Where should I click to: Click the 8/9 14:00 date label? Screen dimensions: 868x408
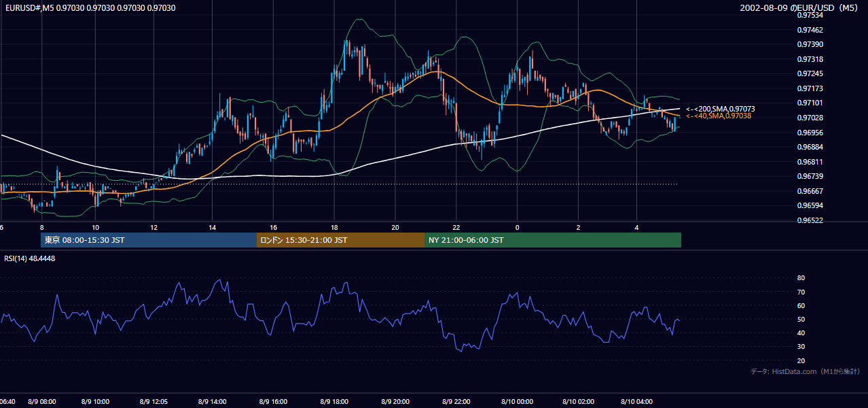click(x=213, y=402)
